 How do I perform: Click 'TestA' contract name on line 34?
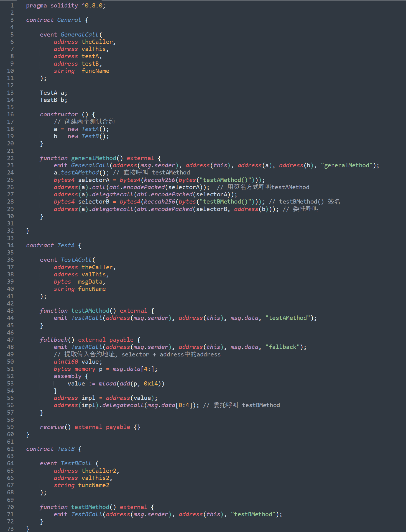[66, 245]
